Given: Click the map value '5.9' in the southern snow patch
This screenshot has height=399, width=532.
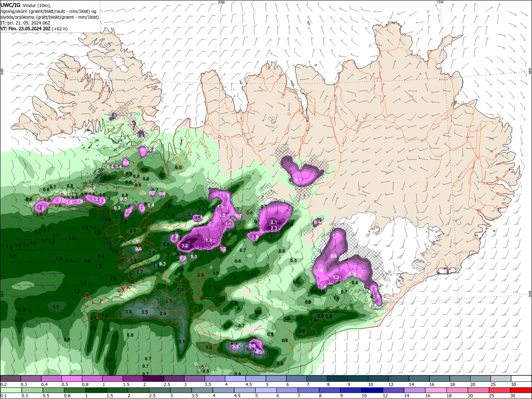Looking at the screenshot, I should (252, 345).
